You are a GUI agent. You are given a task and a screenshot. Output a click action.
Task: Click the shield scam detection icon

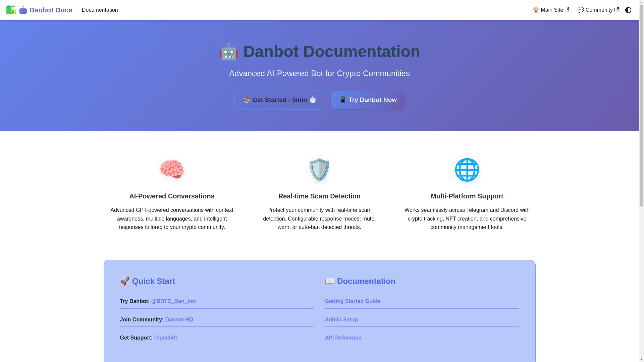(319, 170)
